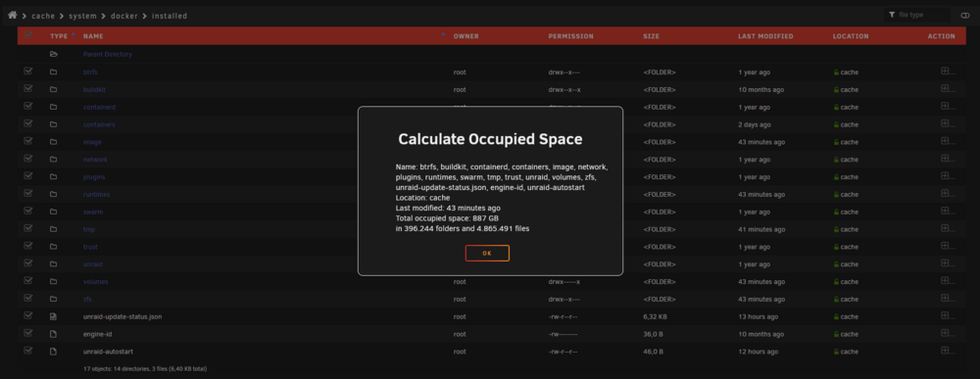Click the 6,32 KB size value
Image resolution: width=980 pixels, height=379 pixels.
pos(656,316)
